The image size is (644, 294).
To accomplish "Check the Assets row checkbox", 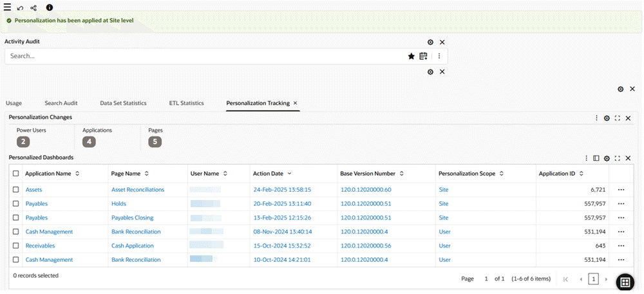I will pos(15,190).
